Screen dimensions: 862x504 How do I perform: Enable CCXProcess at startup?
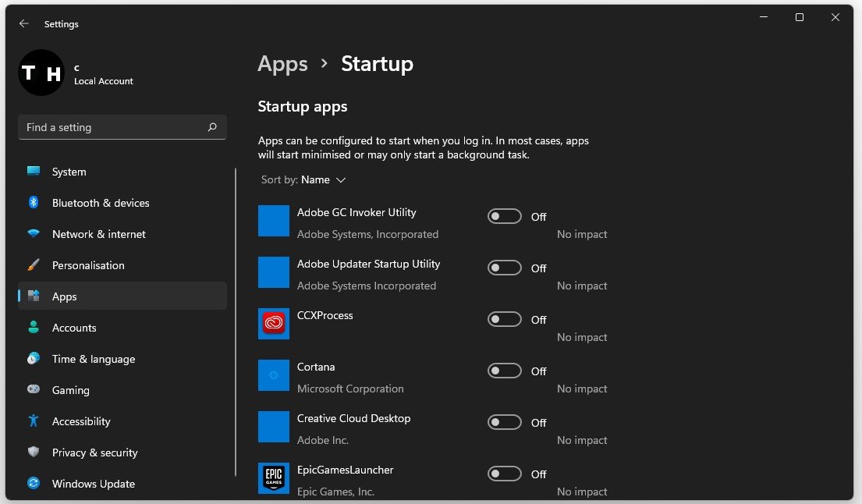coord(505,319)
